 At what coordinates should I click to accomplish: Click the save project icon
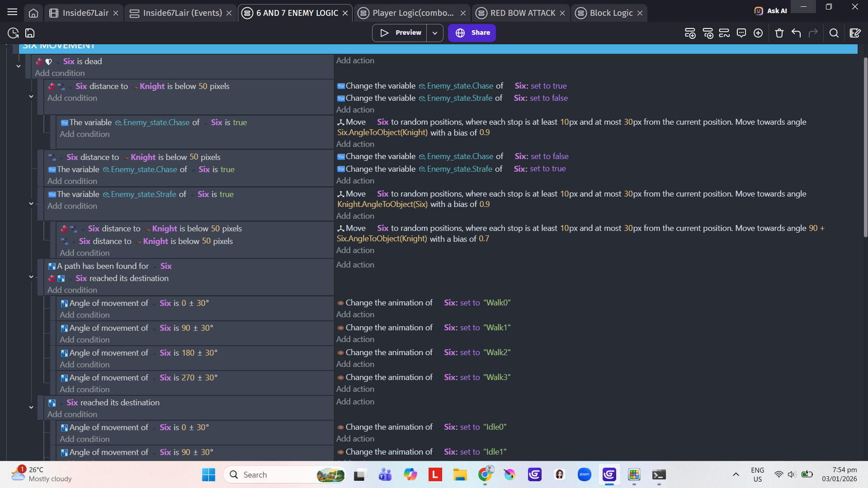[x=30, y=33]
